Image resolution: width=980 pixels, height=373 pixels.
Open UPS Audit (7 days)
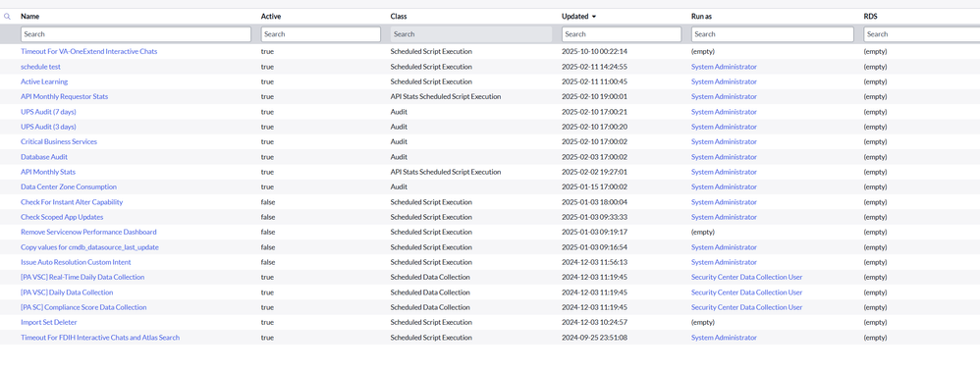point(48,112)
